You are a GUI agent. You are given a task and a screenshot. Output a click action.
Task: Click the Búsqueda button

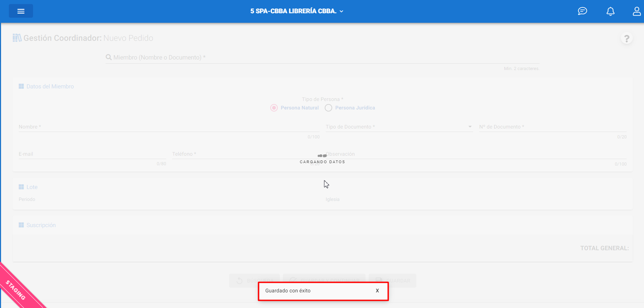point(254,281)
